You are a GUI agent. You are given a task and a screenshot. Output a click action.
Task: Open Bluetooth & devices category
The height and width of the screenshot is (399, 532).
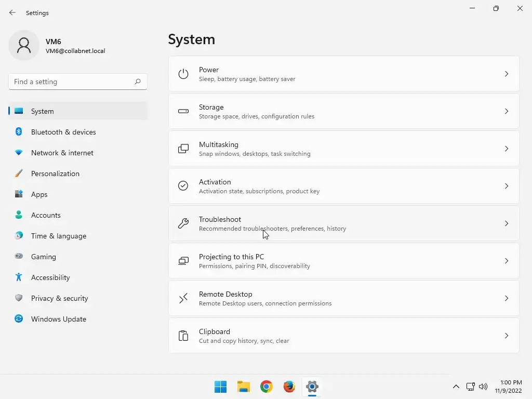coord(78,132)
